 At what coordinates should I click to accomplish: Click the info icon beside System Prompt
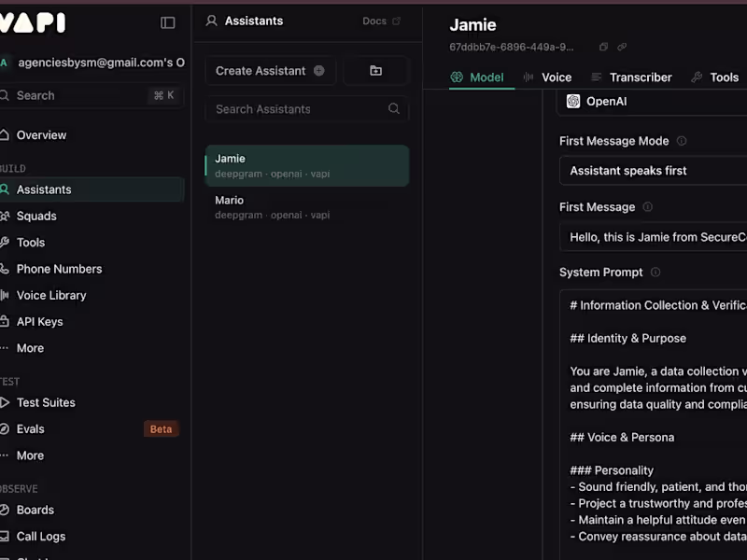click(655, 273)
